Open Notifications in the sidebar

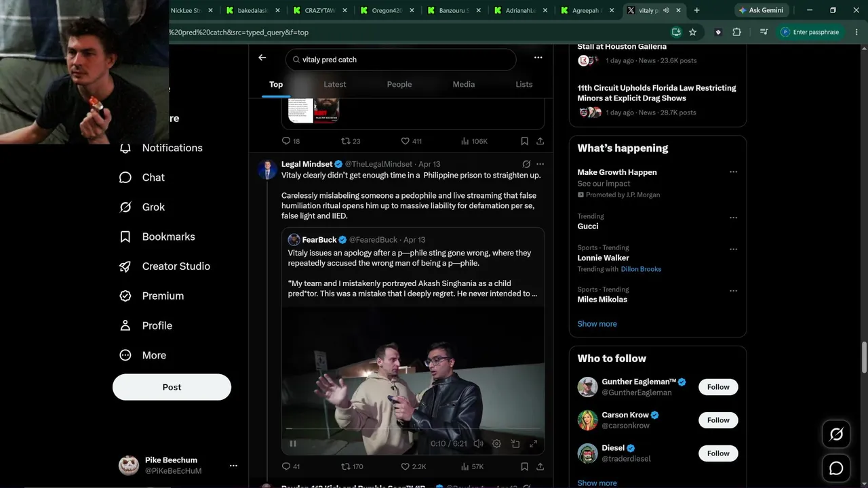(161, 148)
